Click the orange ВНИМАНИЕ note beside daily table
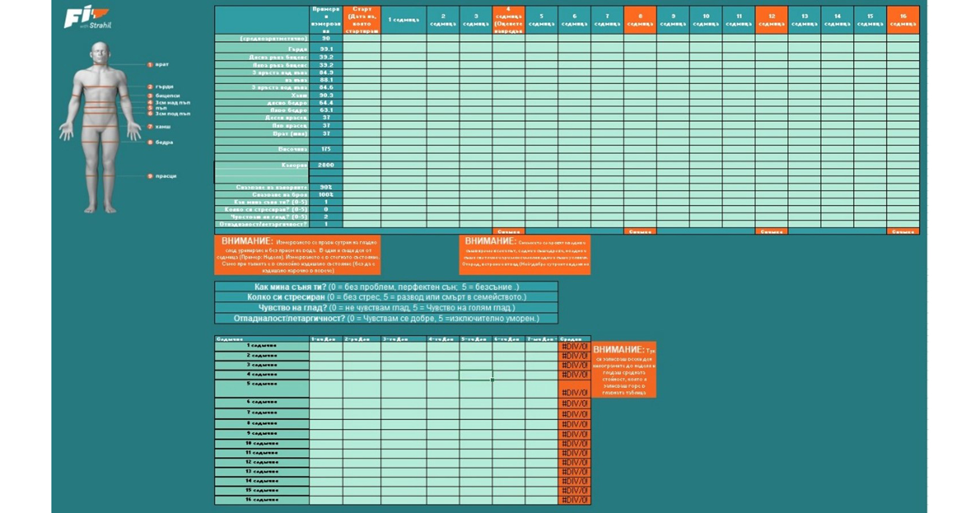This screenshot has width=980, height=513. pos(624,370)
